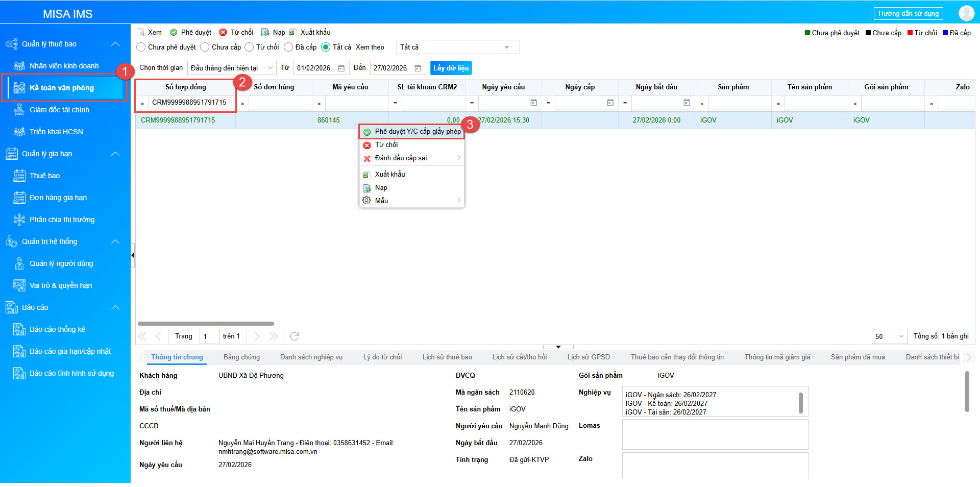The width and height of the screenshot is (980, 487).
Task: Open the Chọn thời gian dropdown
Action: pos(231,68)
